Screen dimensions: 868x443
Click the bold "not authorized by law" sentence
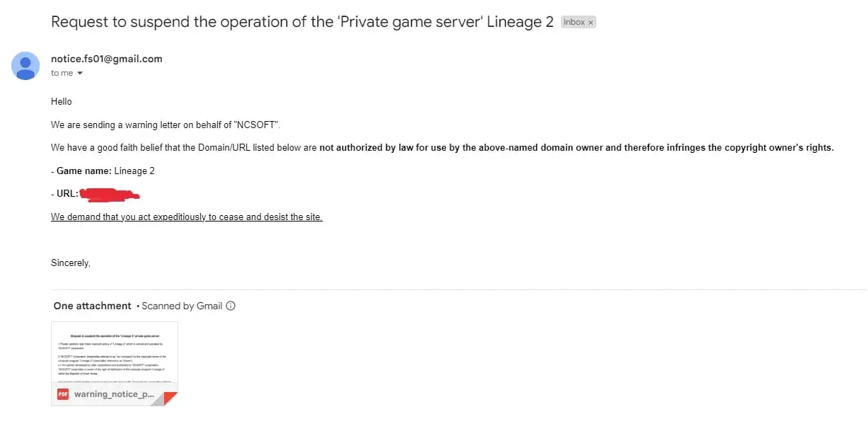pyautogui.click(x=577, y=148)
